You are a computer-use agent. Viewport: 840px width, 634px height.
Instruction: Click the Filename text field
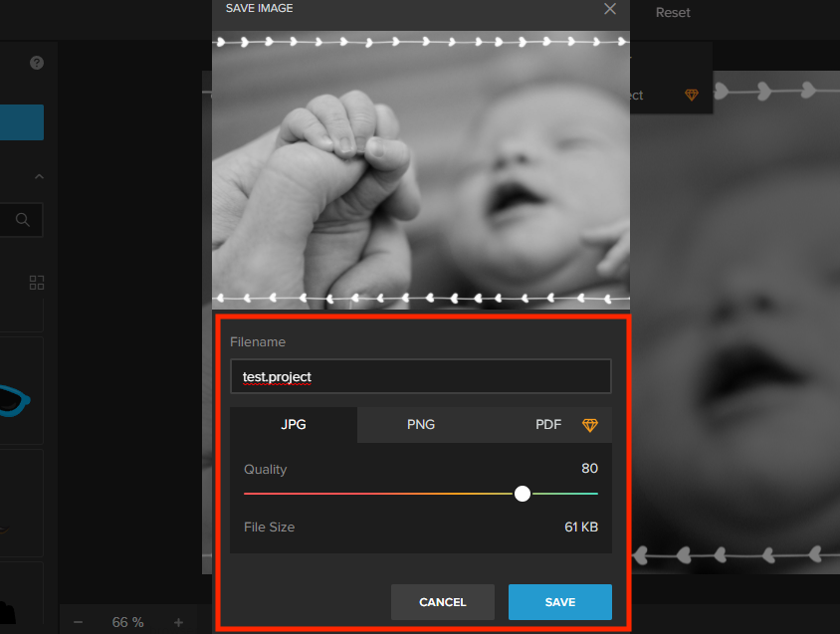pyautogui.click(x=420, y=377)
